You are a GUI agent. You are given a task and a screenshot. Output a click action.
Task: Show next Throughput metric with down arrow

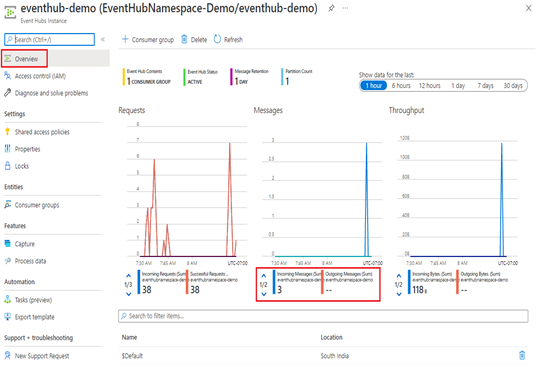pos(399,294)
